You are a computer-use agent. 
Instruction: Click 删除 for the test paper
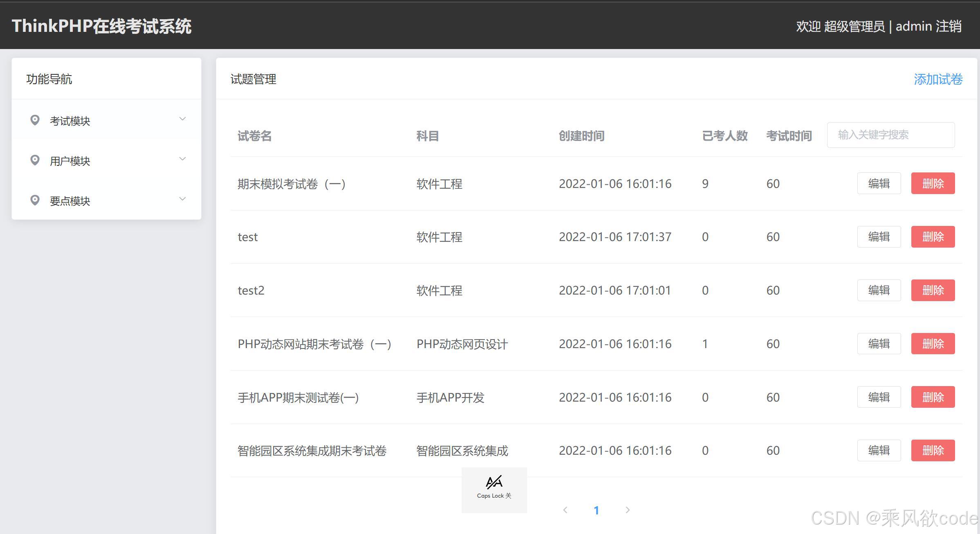pos(933,237)
